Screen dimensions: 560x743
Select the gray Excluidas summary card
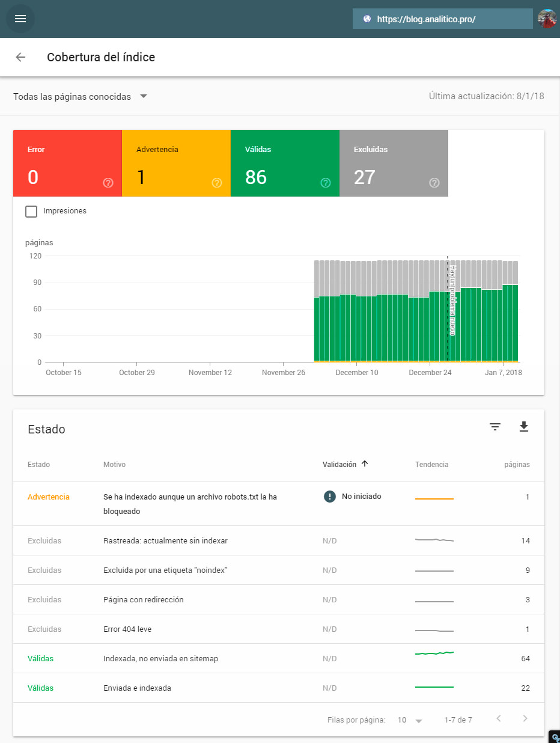tap(394, 164)
